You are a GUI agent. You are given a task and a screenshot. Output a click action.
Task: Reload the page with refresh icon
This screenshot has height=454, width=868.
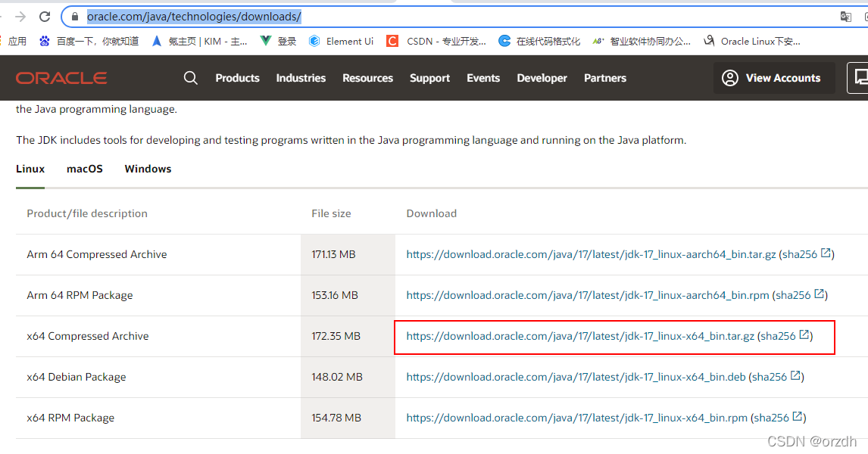[x=45, y=17]
